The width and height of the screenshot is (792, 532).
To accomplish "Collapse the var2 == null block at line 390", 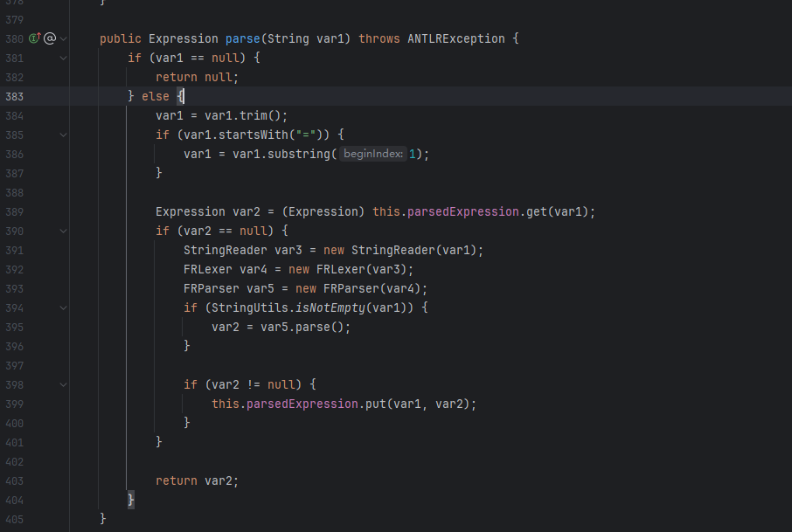I will coord(64,231).
